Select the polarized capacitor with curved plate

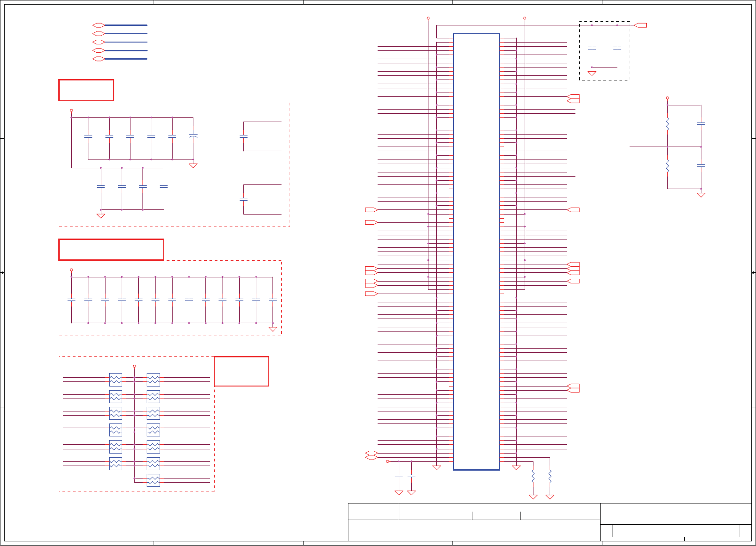(193, 136)
